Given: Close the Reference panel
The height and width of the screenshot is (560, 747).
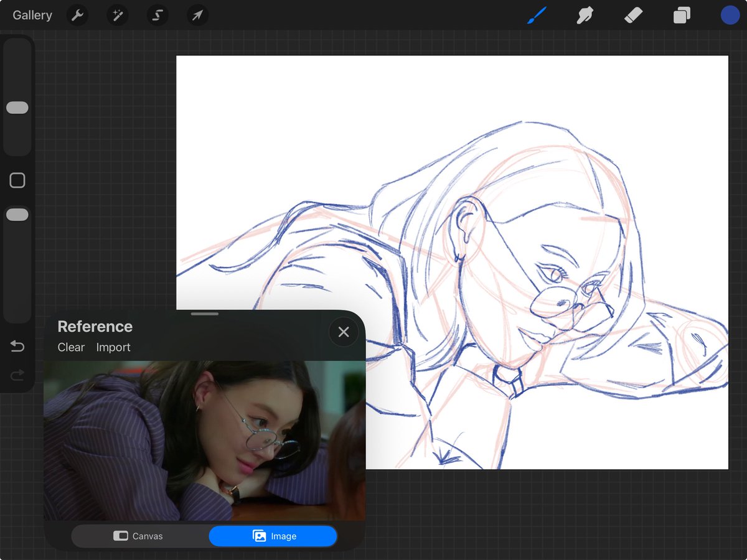Looking at the screenshot, I should [x=344, y=332].
